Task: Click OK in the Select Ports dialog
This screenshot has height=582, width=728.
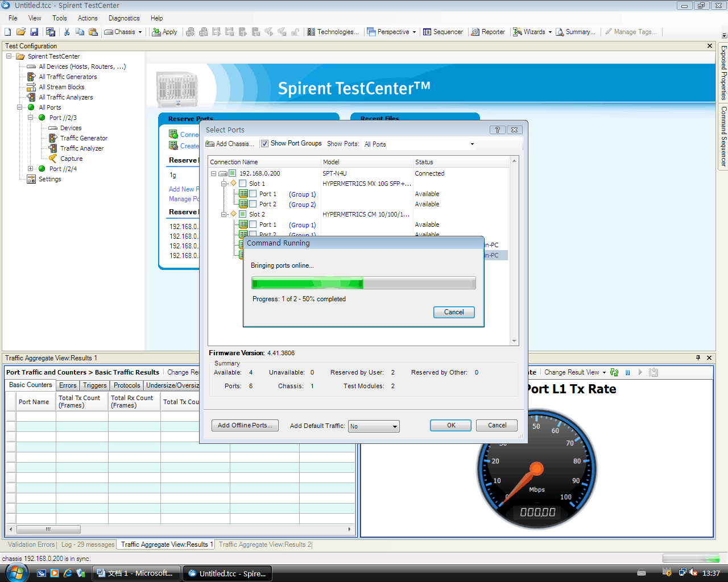Action: [451, 425]
